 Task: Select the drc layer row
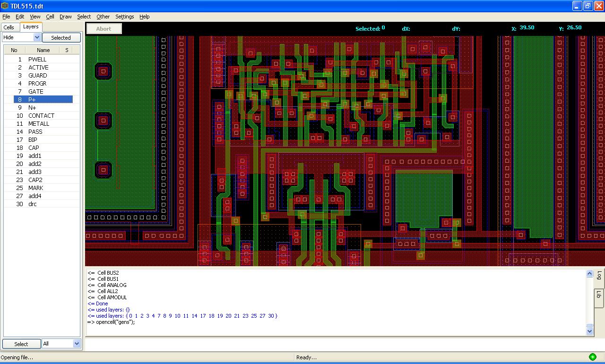43,204
